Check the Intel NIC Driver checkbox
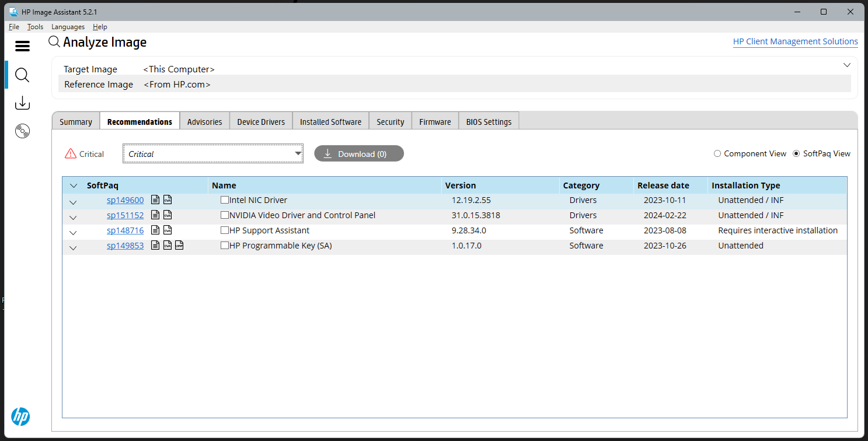Viewport: 868px width, 441px height. click(224, 199)
